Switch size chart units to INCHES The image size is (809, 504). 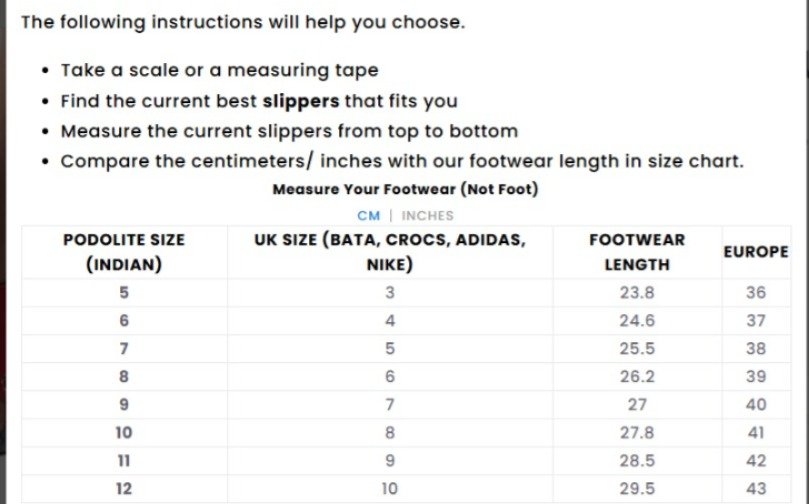click(427, 215)
